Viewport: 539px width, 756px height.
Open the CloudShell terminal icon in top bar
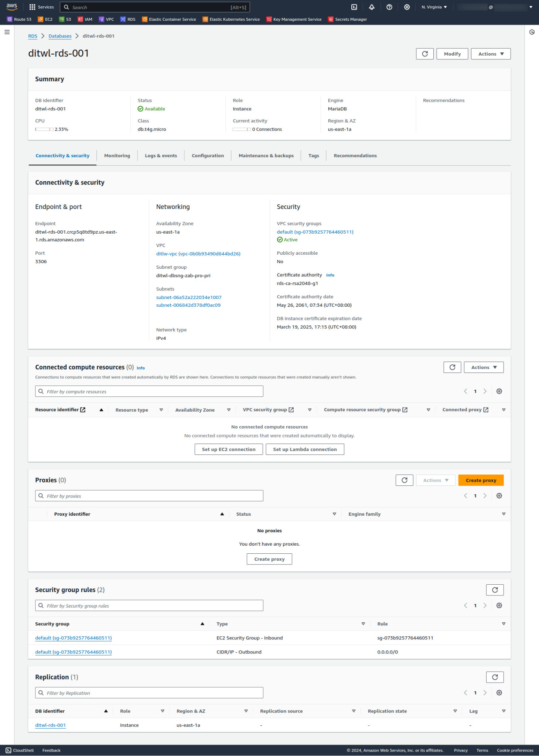pos(354,7)
